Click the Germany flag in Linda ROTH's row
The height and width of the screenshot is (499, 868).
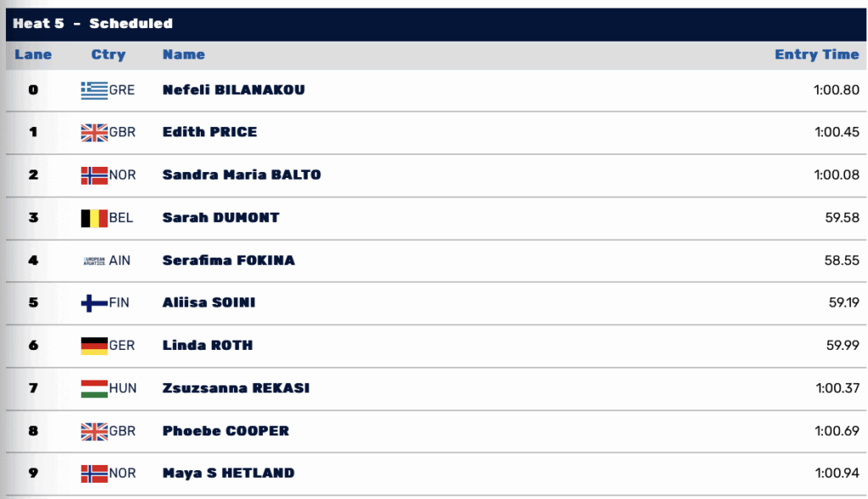(94, 346)
